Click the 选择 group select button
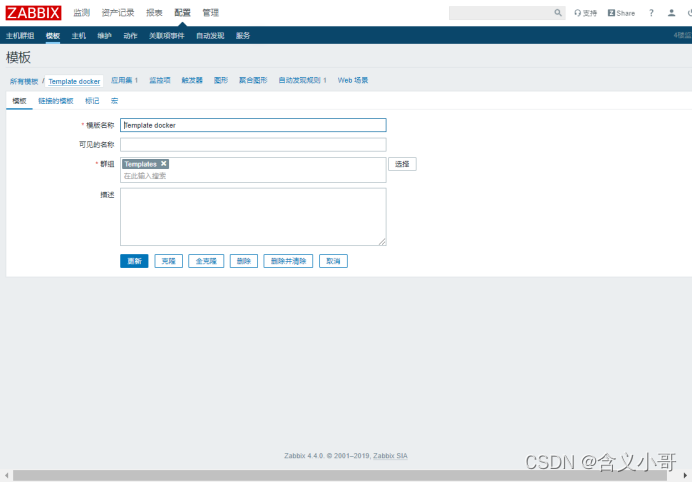 (x=402, y=164)
